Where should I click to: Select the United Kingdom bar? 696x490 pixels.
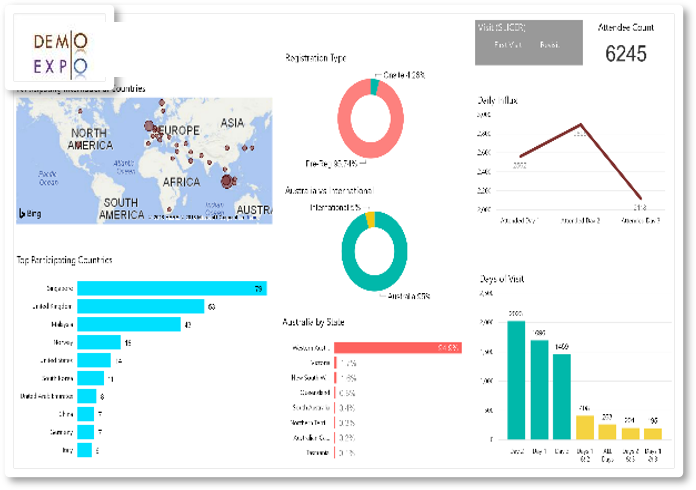click(x=140, y=307)
